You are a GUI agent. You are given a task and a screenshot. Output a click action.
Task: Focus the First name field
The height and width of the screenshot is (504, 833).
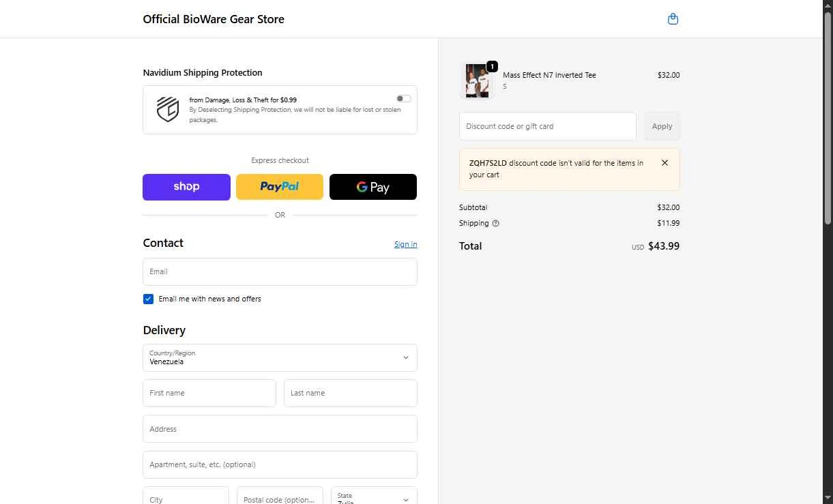[209, 393]
